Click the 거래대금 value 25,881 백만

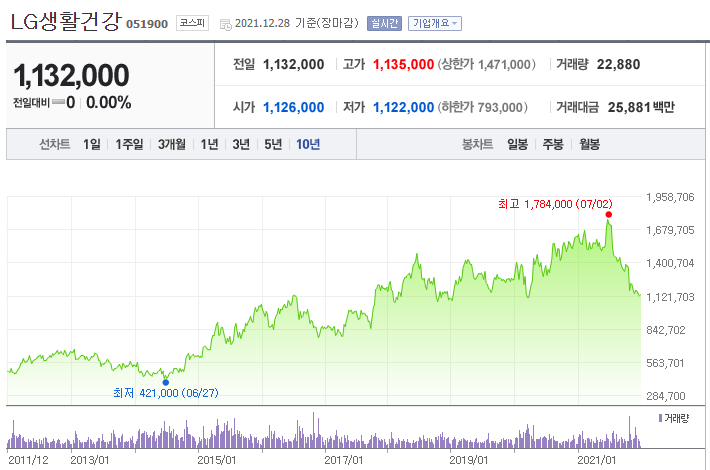click(x=641, y=107)
